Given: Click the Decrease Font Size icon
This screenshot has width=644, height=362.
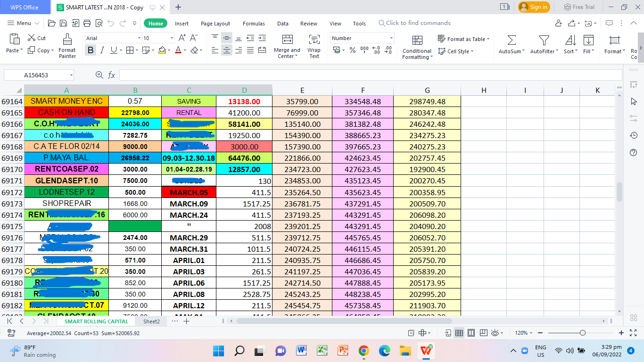Looking at the screenshot, I should coord(194,38).
